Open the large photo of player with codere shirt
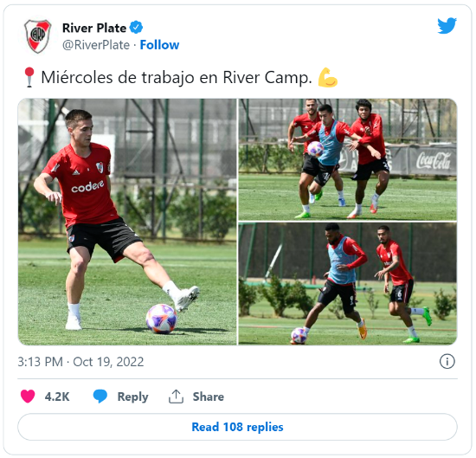This screenshot has height=458, width=476. tap(127, 222)
